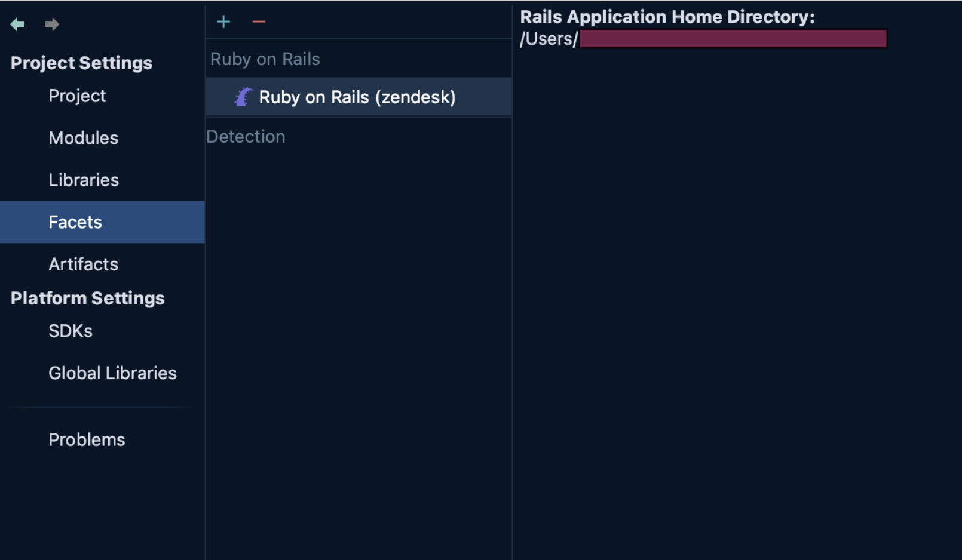
Task: Open the Modules settings page
Action: [83, 138]
